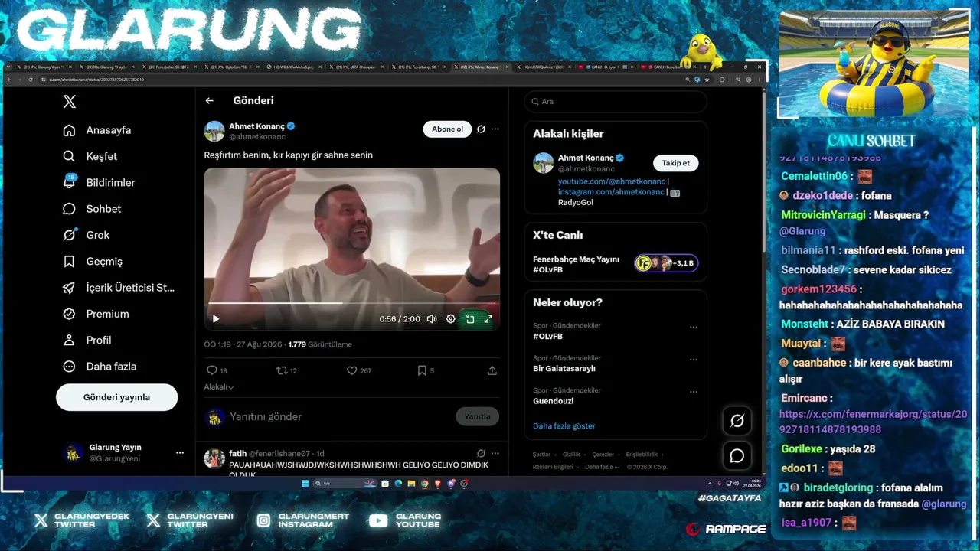Open Brave browser from the taskbar
This screenshot has height=551, width=980.
tap(438, 484)
